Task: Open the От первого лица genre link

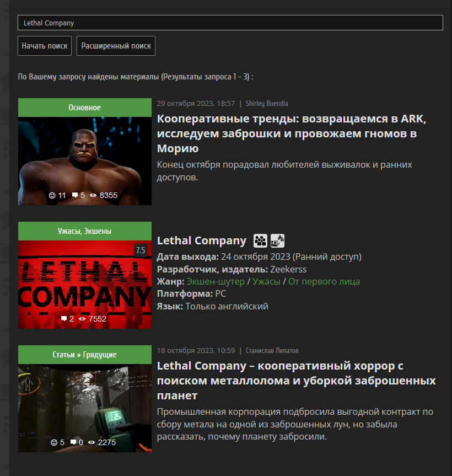Action: [x=324, y=282]
